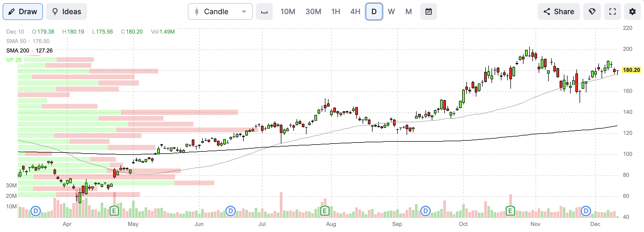Click the late April earnings E marker
This screenshot has height=232, width=644.
tap(114, 211)
